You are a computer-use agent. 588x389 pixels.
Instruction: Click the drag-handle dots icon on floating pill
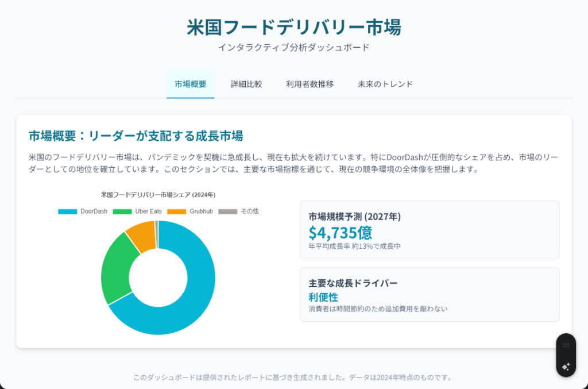(566, 345)
